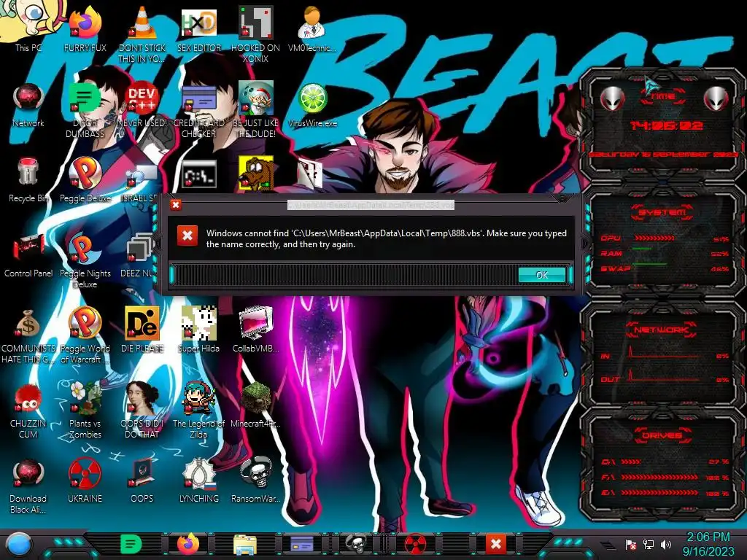Click OK in the Windows error dialog
The image size is (747, 560).
click(x=542, y=275)
